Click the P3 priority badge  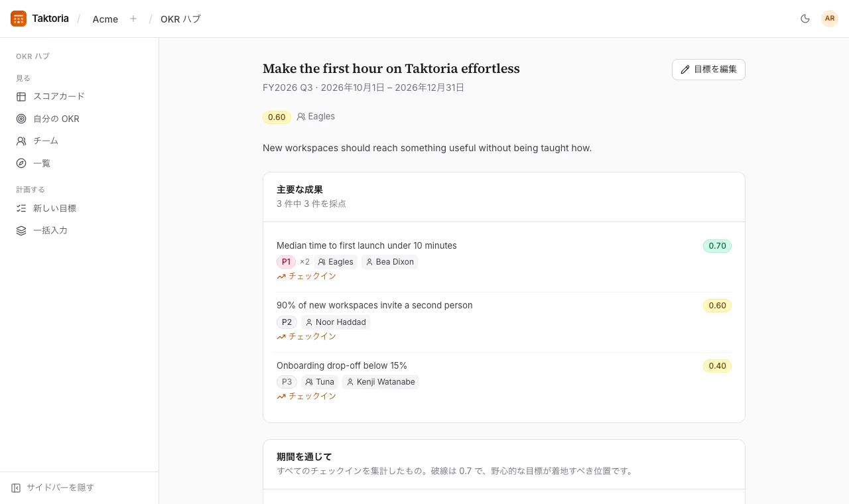pos(287,382)
